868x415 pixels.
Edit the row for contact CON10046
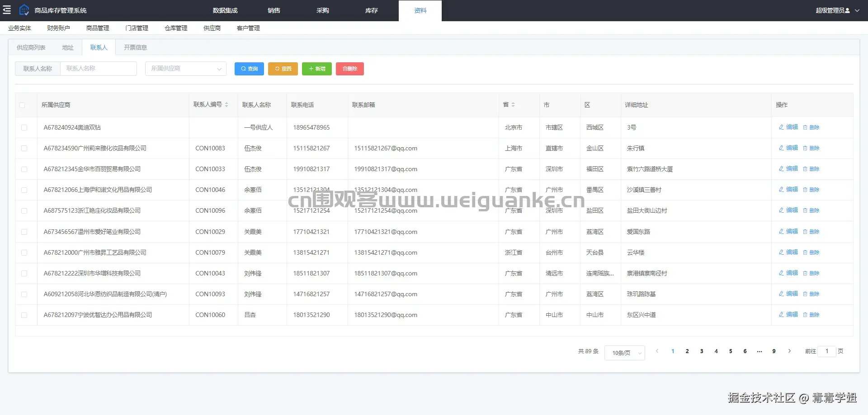pos(788,190)
